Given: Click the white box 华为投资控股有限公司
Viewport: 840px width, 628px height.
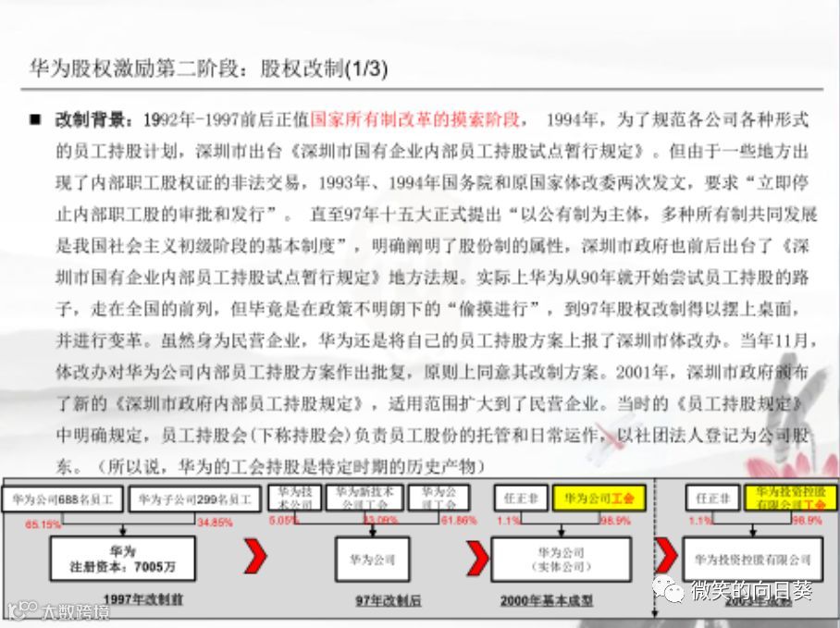Looking at the screenshot, I should click(753, 560).
